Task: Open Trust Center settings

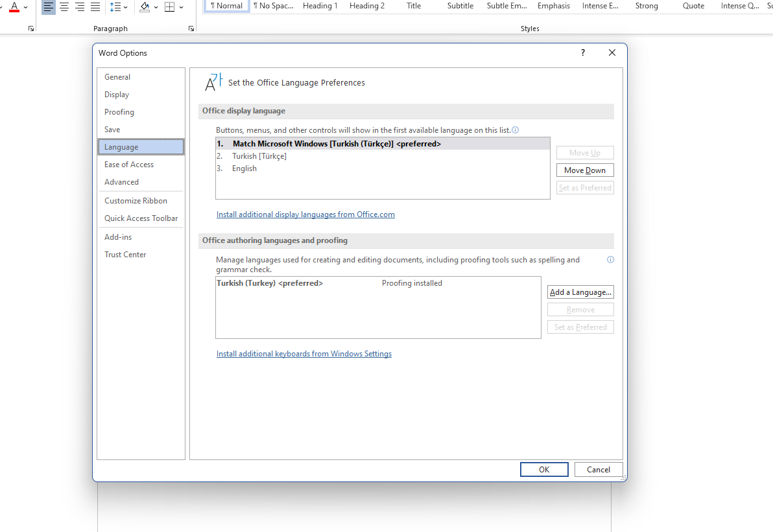Action: click(141, 255)
